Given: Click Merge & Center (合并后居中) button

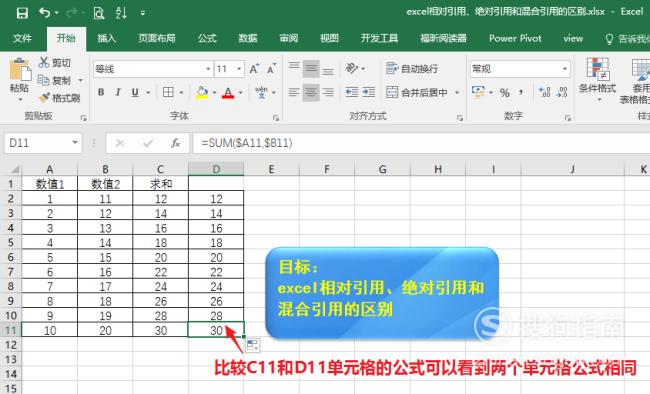Looking at the screenshot, I should (x=417, y=92).
